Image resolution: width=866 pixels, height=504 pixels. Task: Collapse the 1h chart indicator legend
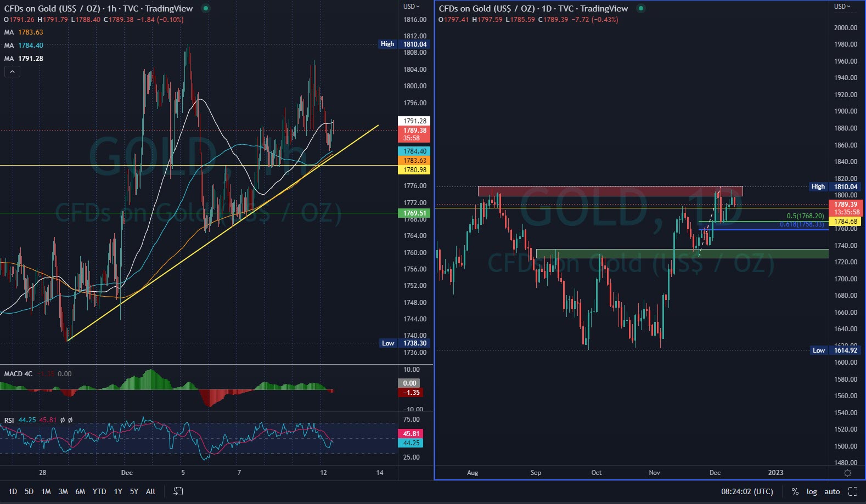click(12, 71)
